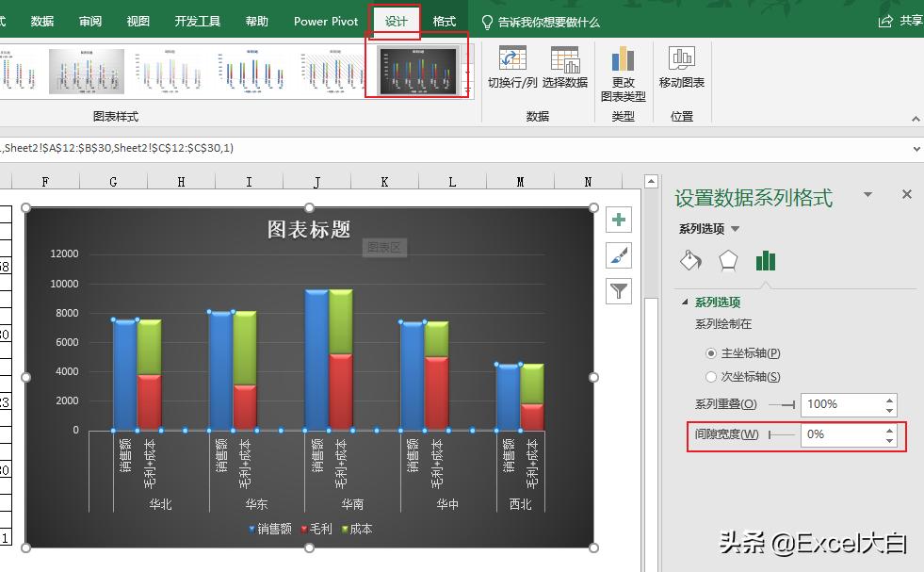Screen dimensions: 924x572
Task: Click the 共享 button top right
Action: (x=907, y=20)
